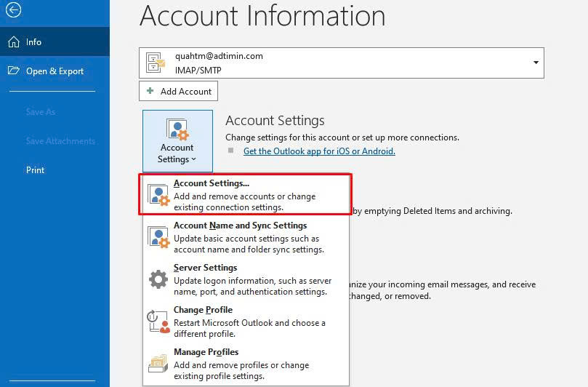Click the Account Name and Sync Settings icon

[x=158, y=237]
